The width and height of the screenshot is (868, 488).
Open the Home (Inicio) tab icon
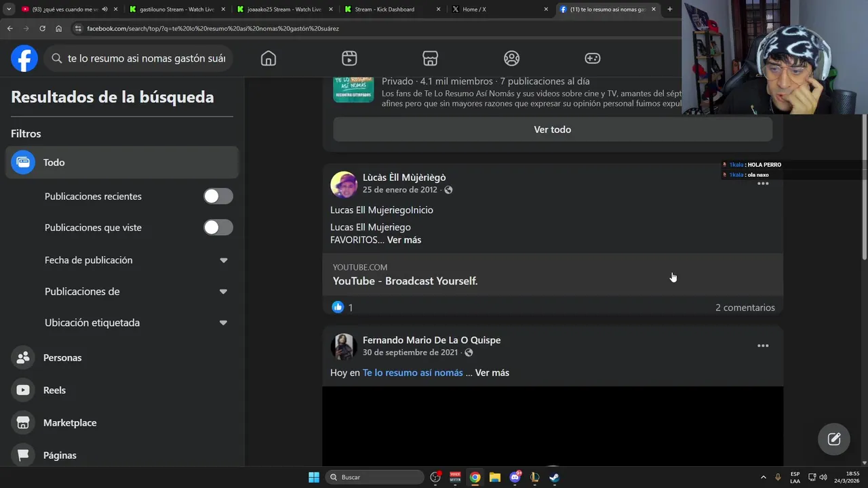pyautogui.click(x=269, y=58)
